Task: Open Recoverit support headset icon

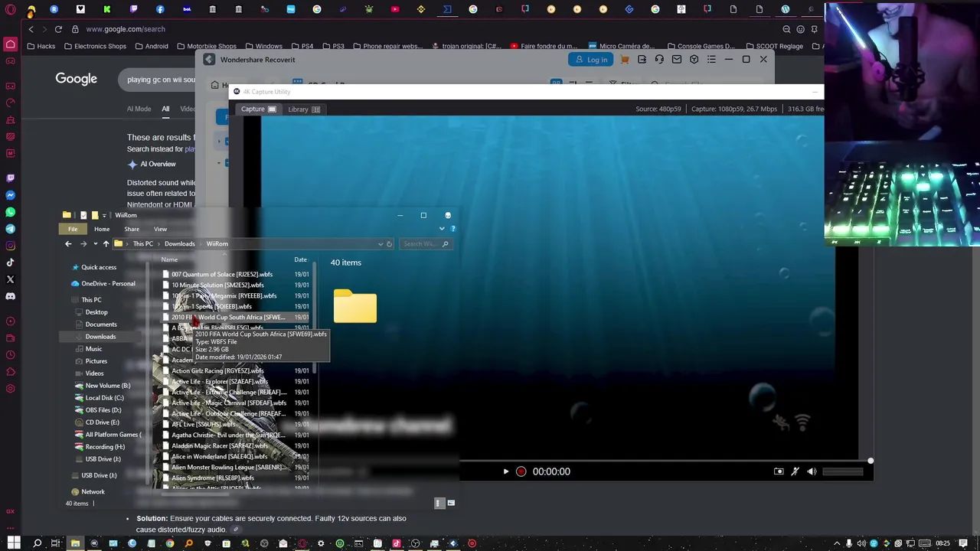Action: click(659, 60)
